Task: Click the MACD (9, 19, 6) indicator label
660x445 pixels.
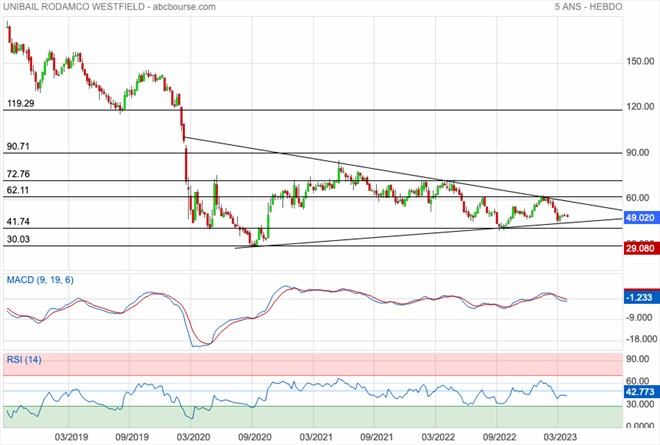Action: (x=40, y=280)
